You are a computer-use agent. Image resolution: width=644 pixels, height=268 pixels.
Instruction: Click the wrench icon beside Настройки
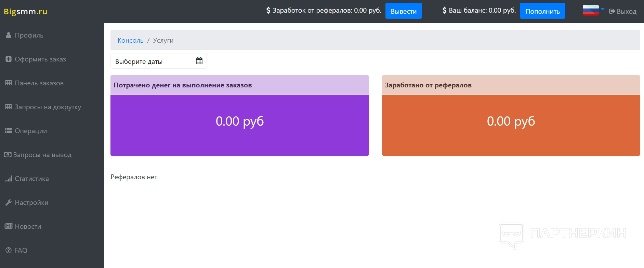click(x=9, y=202)
